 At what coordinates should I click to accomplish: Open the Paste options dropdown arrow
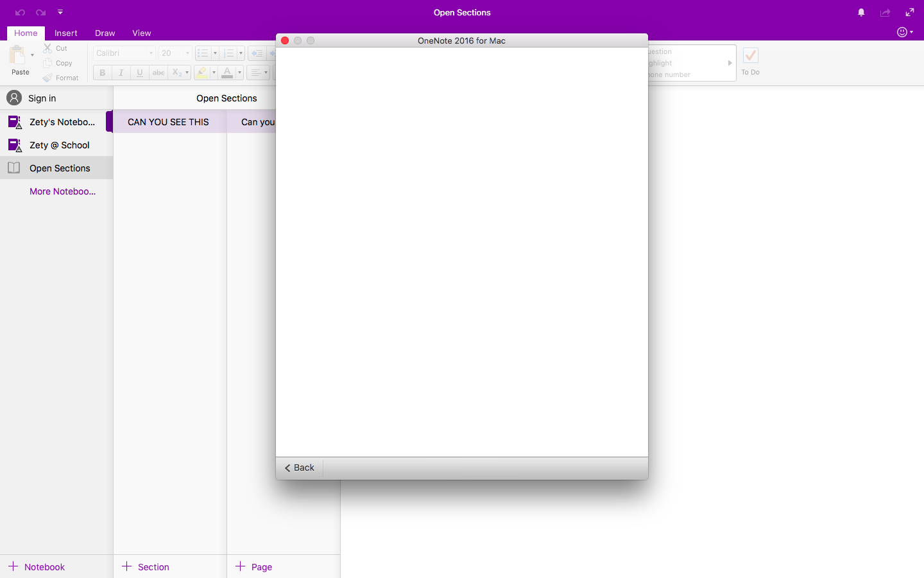pyautogui.click(x=32, y=55)
